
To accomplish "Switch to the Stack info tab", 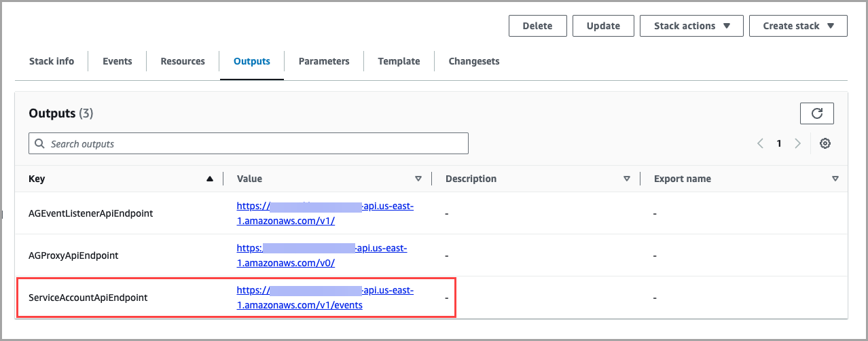I will point(52,61).
